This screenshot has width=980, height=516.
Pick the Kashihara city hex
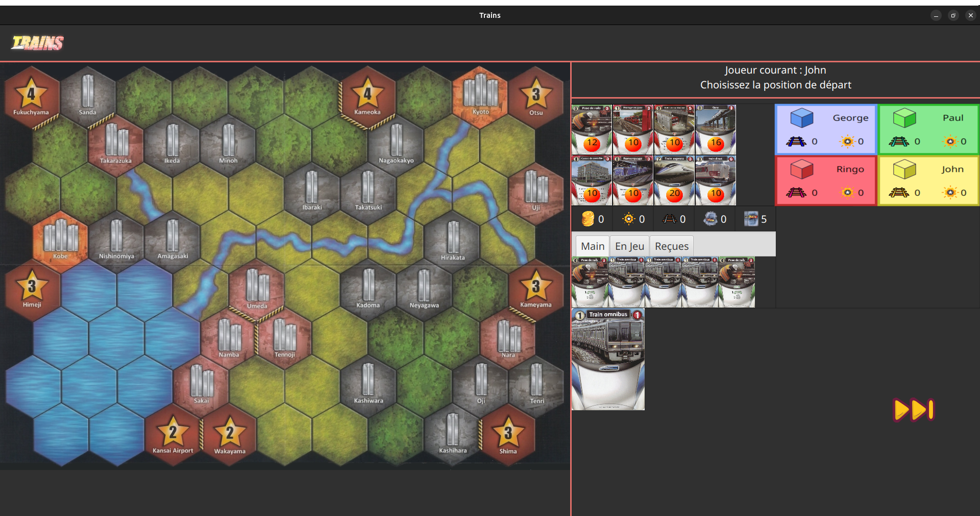[x=453, y=434]
